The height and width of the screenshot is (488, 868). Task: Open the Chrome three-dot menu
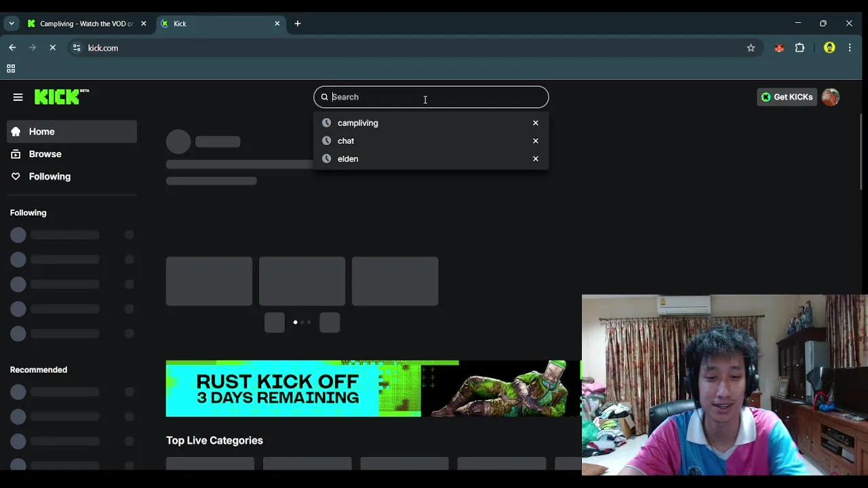(x=850, y=48)
